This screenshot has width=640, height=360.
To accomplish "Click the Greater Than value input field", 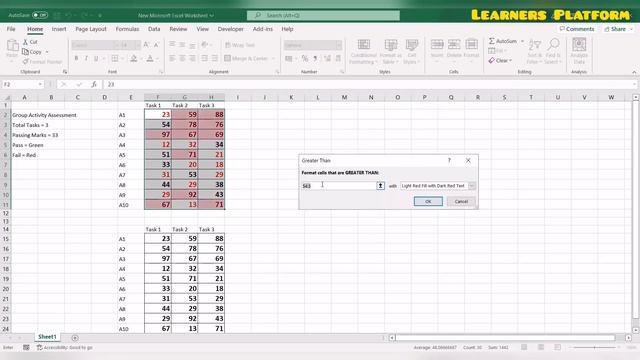I will [338, 186].
